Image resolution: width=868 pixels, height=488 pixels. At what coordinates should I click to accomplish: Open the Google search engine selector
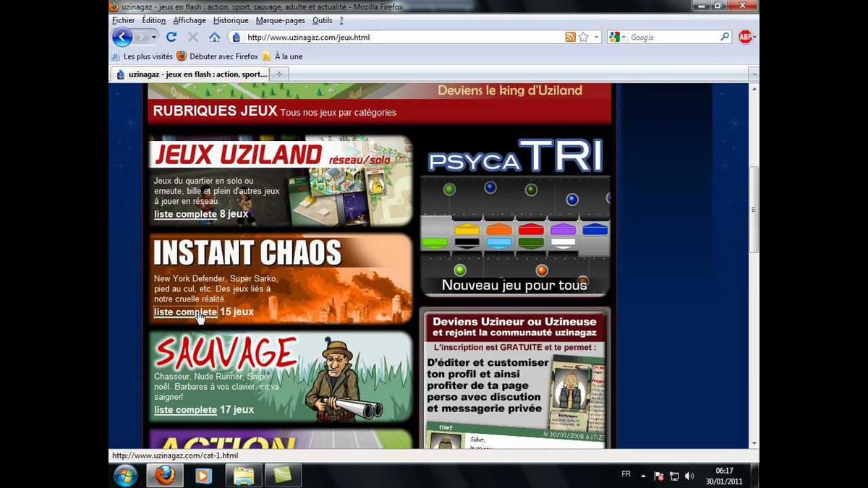[616, 37]
